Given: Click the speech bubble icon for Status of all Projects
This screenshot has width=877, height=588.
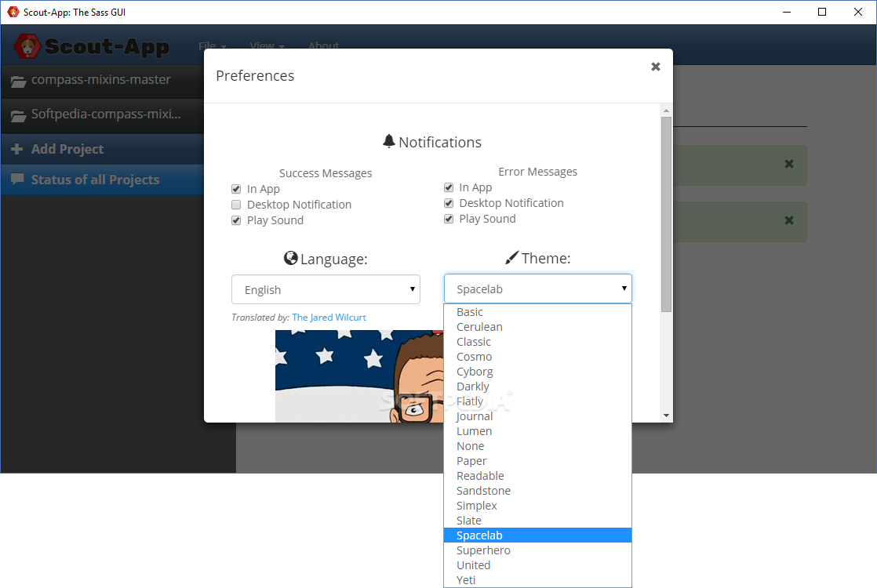Looking at the screenshot, I should pyautogui.click(x=18, y=179).
